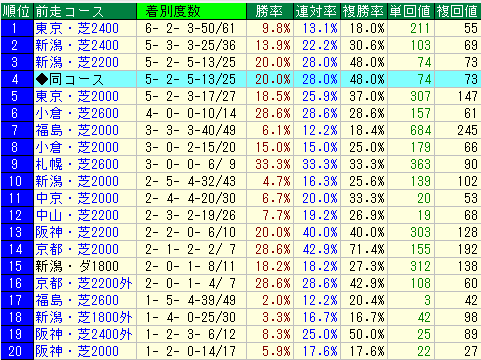Click the 単回値 value 312

tap(421, 266)
